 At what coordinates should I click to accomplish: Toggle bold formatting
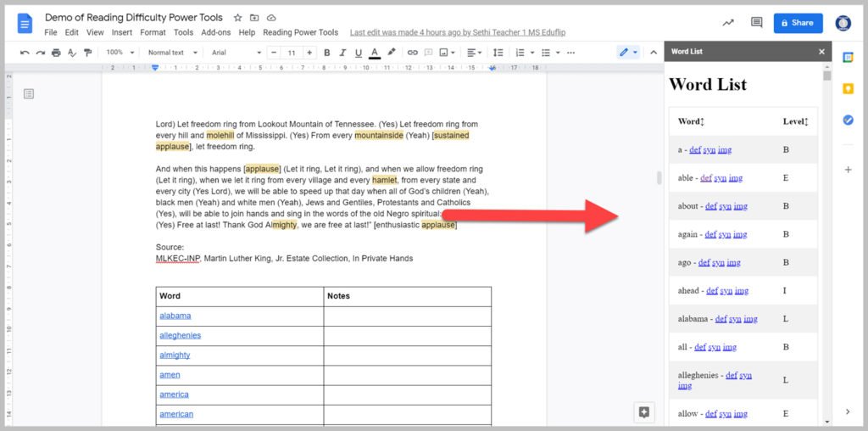pos(326,53)
